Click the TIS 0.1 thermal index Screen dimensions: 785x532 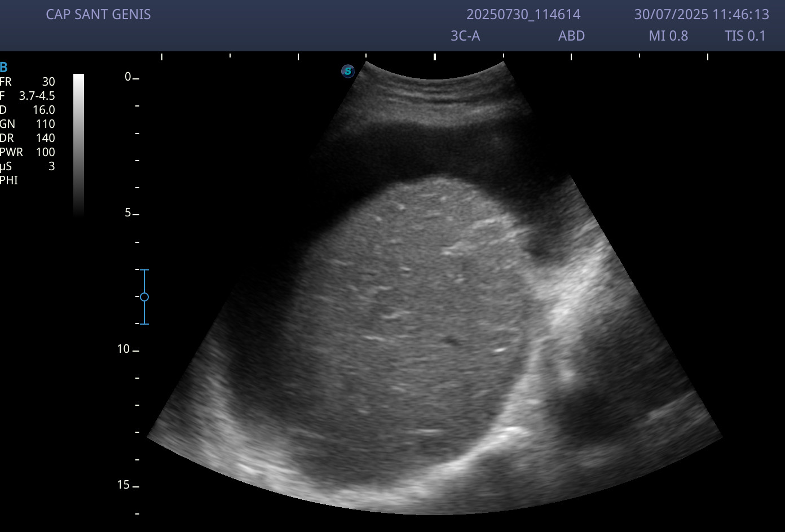[x=745, y=36]
